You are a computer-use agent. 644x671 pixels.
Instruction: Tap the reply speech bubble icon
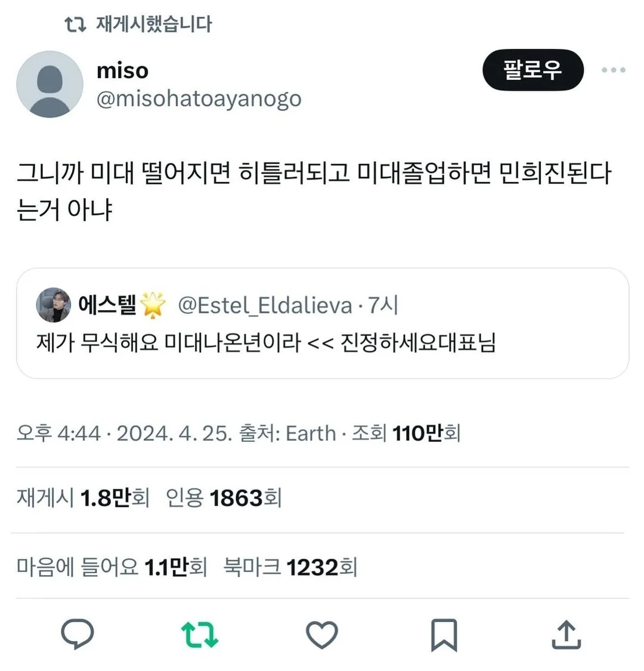click(x=78, y=634)
